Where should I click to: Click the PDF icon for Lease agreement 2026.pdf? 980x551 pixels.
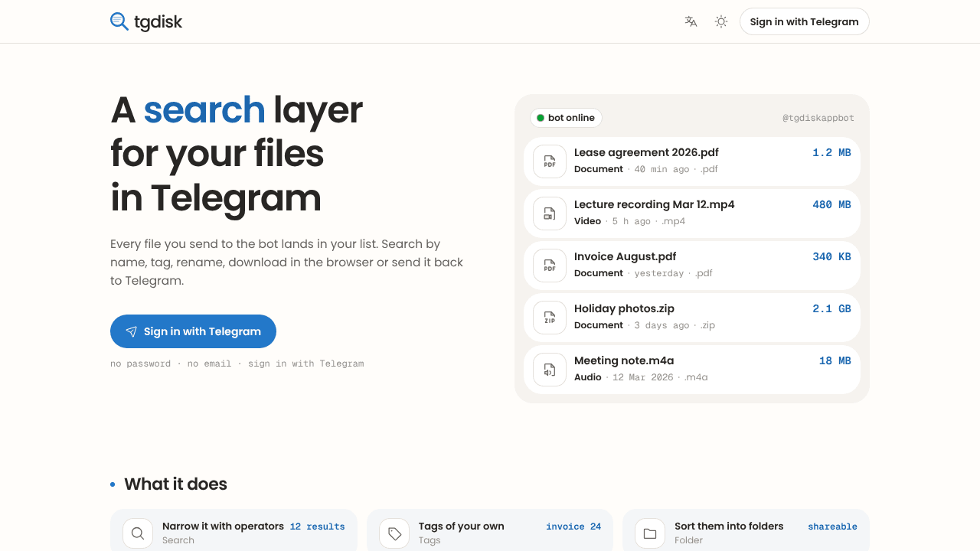point(550,161)
